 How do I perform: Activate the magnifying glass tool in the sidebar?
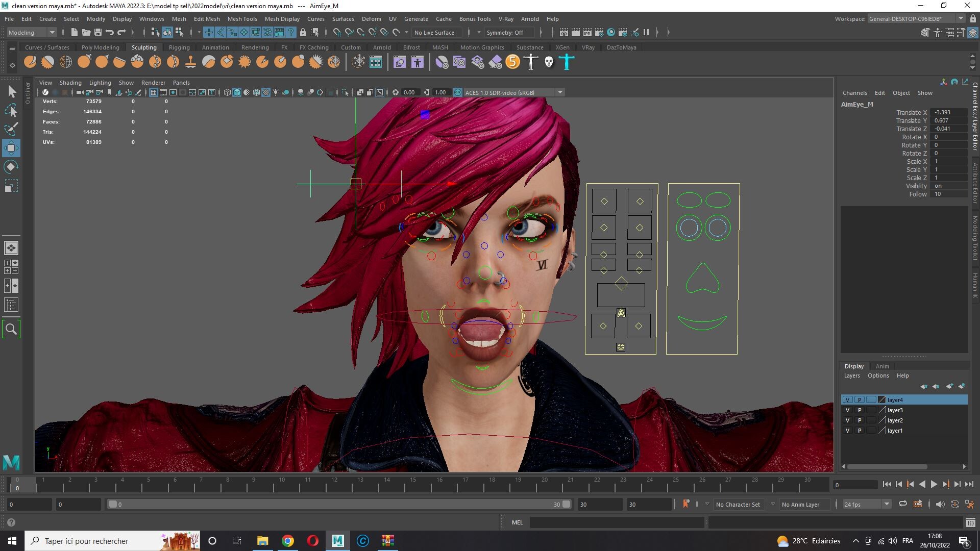(11, 329)
